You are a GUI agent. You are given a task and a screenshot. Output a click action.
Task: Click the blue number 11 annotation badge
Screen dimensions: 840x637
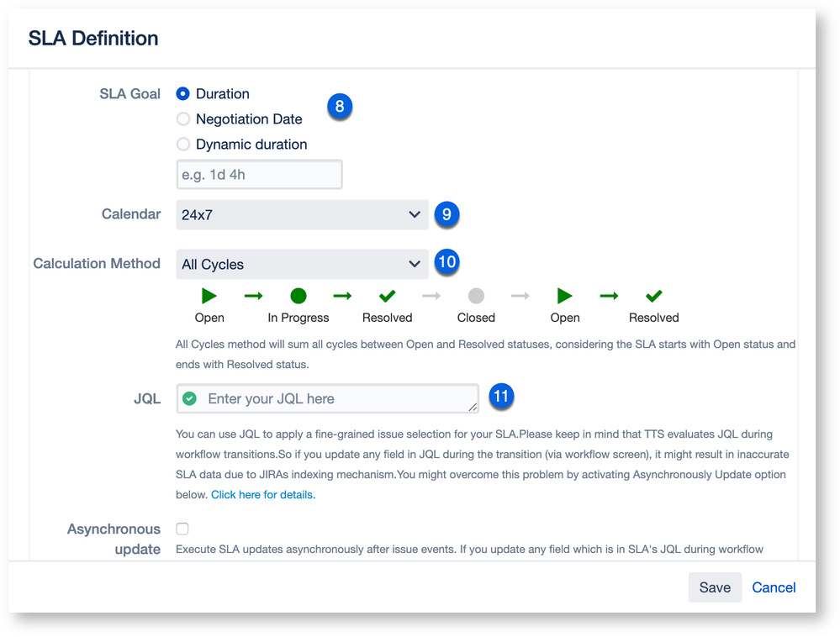coord(501,396)
